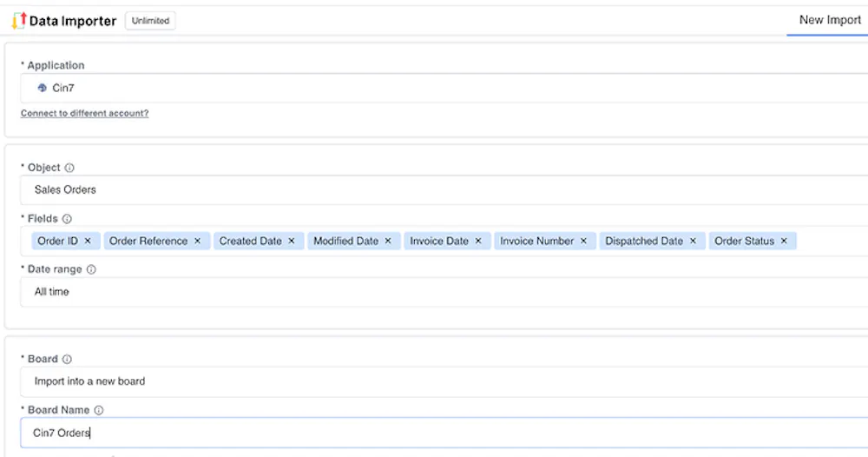This screenshot has height=457, width=868.
Task: Click the Cin7 application icon
Action: coord(42,88)
